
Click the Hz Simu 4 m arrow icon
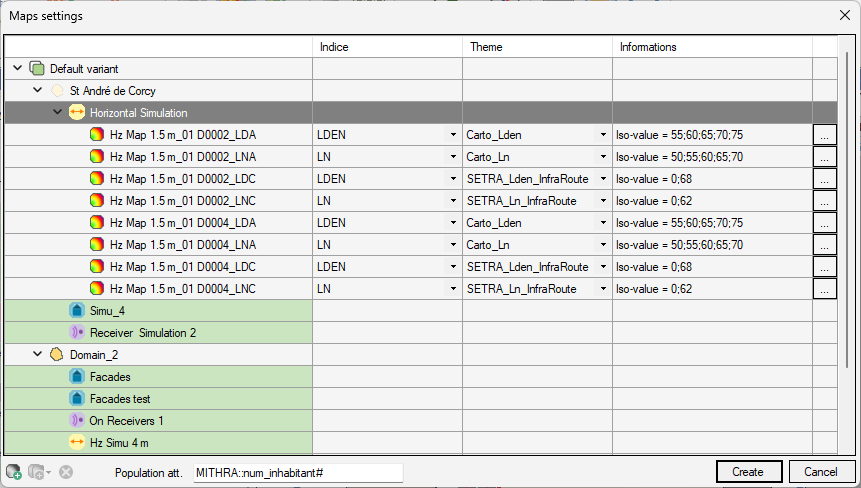coord(77,442)
